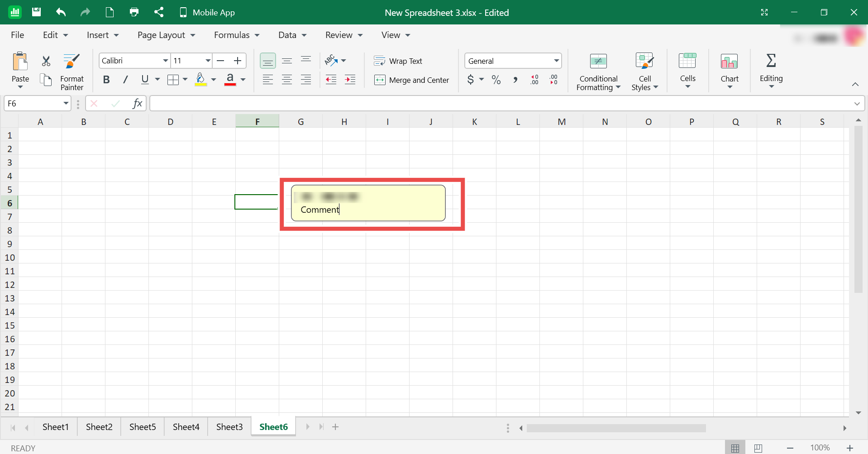868x454 pixels.
Task: Open Cell Styles
Action: [x=645, y=72]
